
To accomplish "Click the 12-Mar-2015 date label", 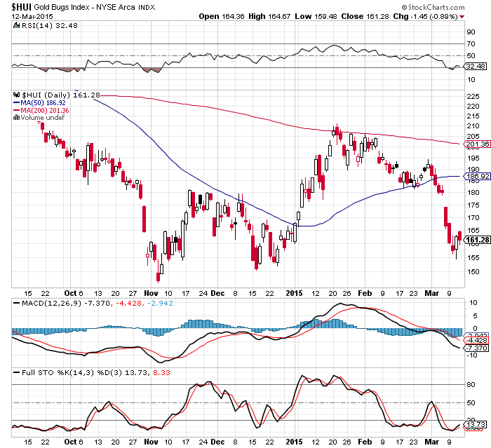I will pyautogui.click(x=32, y=17).
